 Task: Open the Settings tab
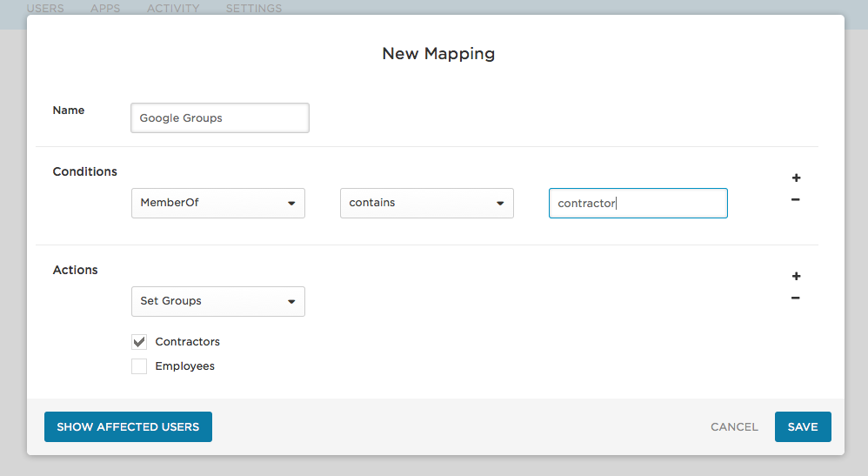pos(254,9)
